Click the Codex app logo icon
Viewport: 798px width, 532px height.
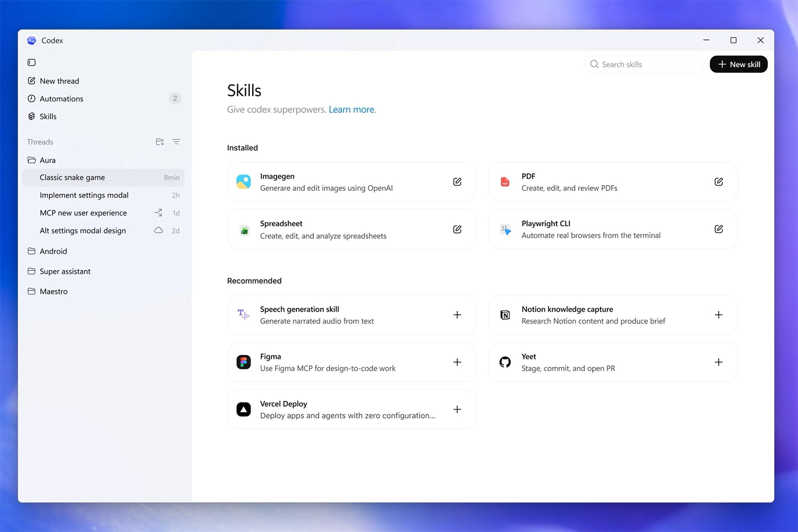click(31, 40)
